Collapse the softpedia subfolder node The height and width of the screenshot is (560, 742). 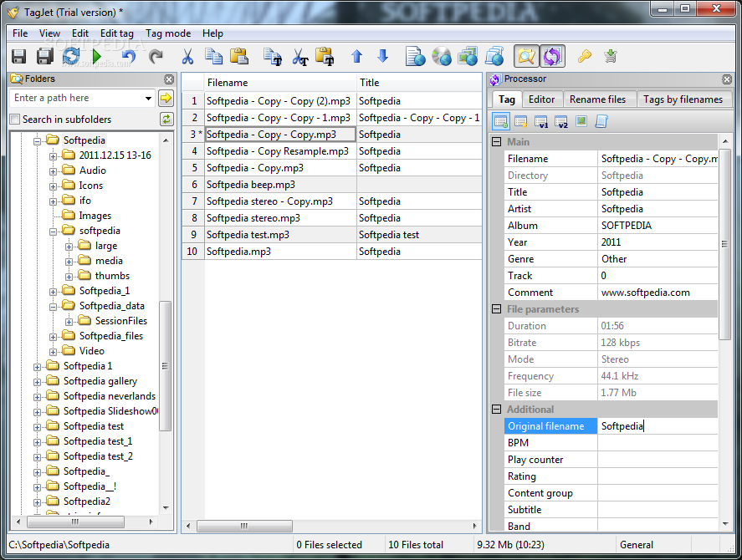point(53,232)
